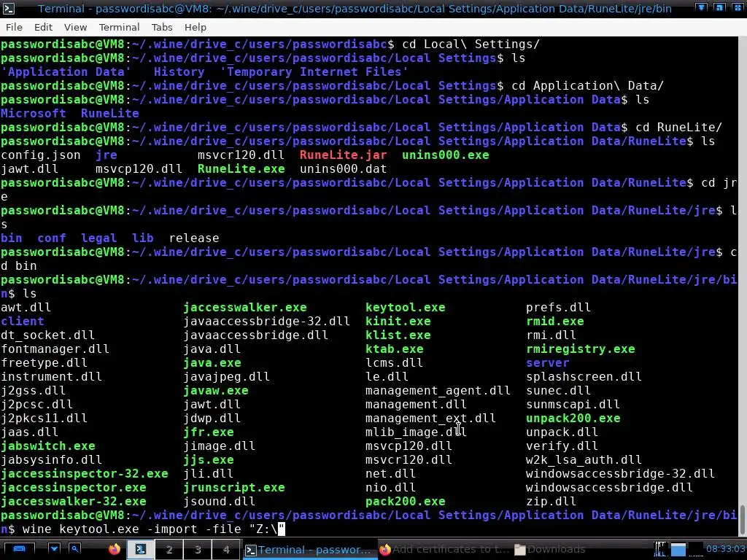Open the Tabs menu

pos(162,27)
